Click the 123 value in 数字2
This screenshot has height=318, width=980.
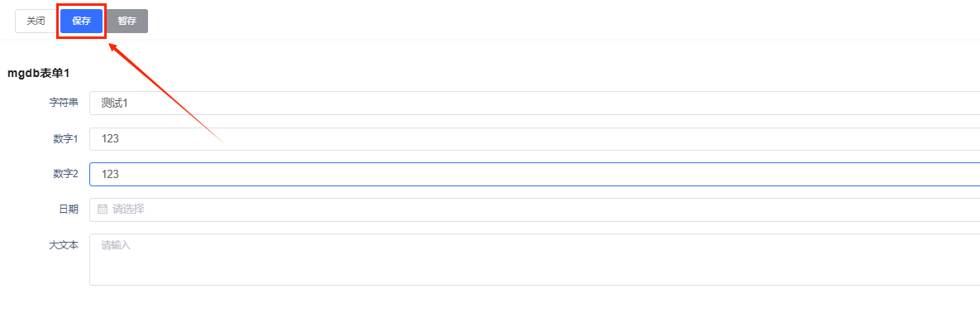(x=110, y=175)
